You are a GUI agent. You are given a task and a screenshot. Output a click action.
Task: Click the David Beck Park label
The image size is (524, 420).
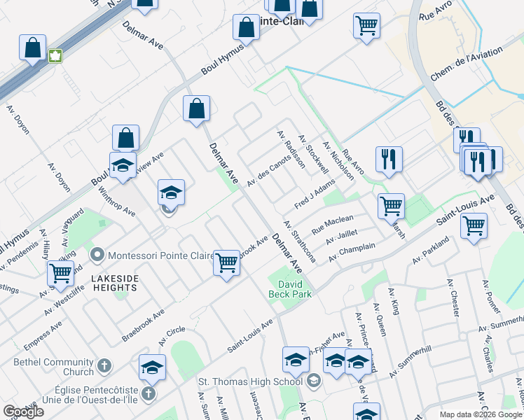point(290,289)
